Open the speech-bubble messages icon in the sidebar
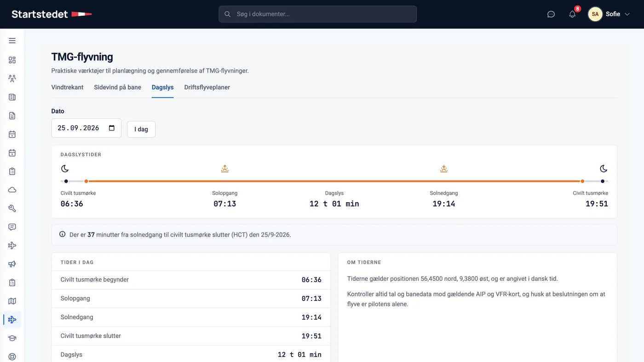644x362 pixels. 12,227
